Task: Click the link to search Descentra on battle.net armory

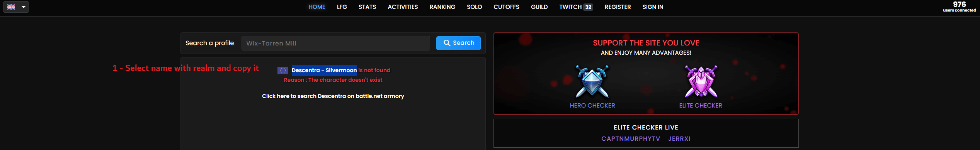Action: coord(333,96)
